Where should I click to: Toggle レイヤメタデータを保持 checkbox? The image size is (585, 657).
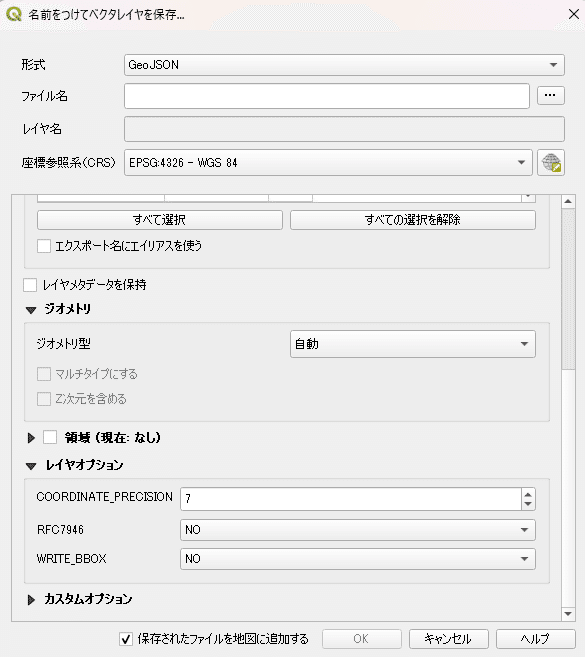(x=30, y=285)
